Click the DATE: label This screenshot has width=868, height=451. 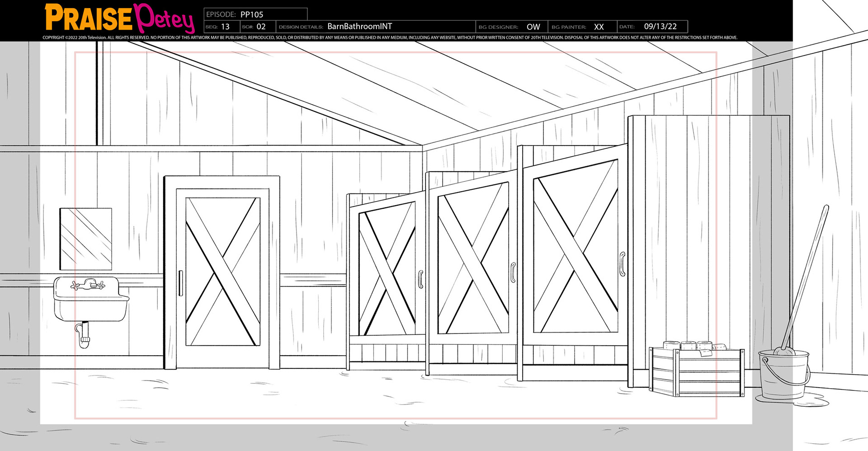[627, 27]
